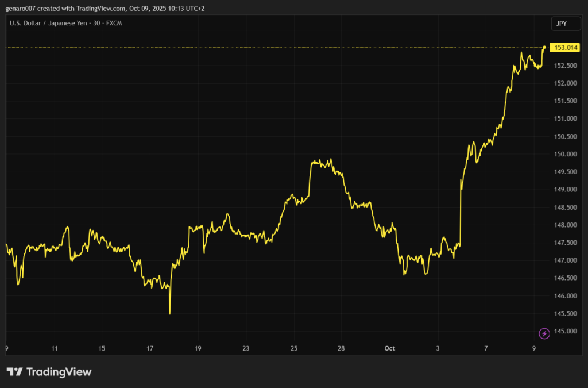Select the 11 date axis label
588x388 pixels.
coord(55,348)
